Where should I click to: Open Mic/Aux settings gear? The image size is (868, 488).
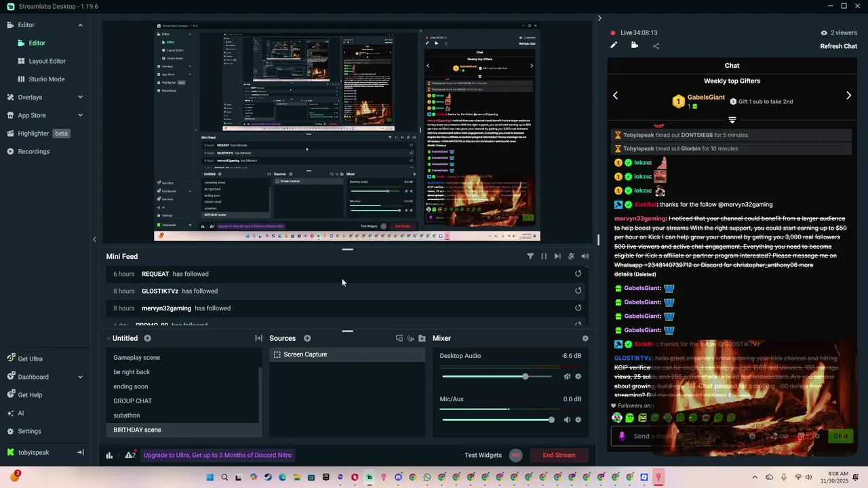point(578,420)
